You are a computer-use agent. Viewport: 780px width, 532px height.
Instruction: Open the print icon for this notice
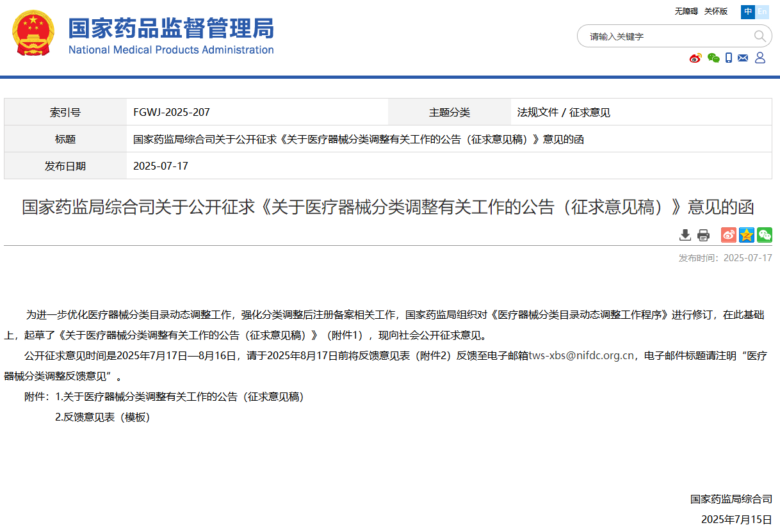703,235
